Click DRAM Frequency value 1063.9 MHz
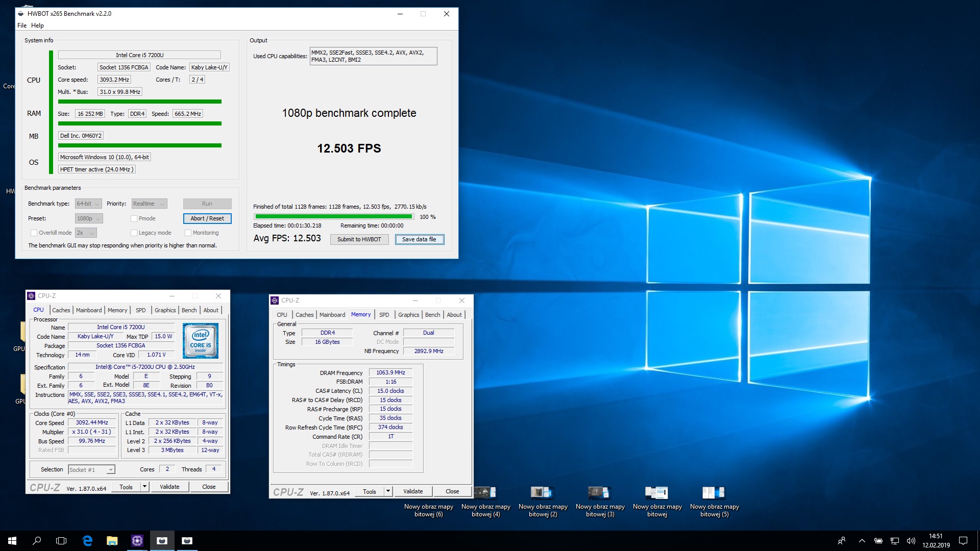This screenshot has width=980, height=551. 390,373
